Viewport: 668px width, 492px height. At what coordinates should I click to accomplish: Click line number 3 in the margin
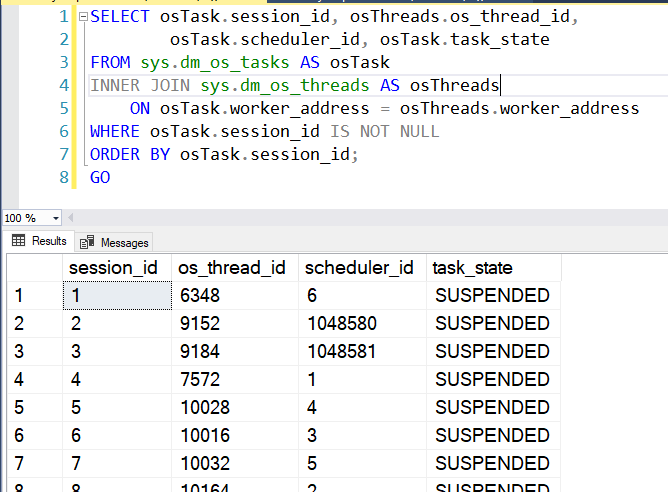(64, 63)
